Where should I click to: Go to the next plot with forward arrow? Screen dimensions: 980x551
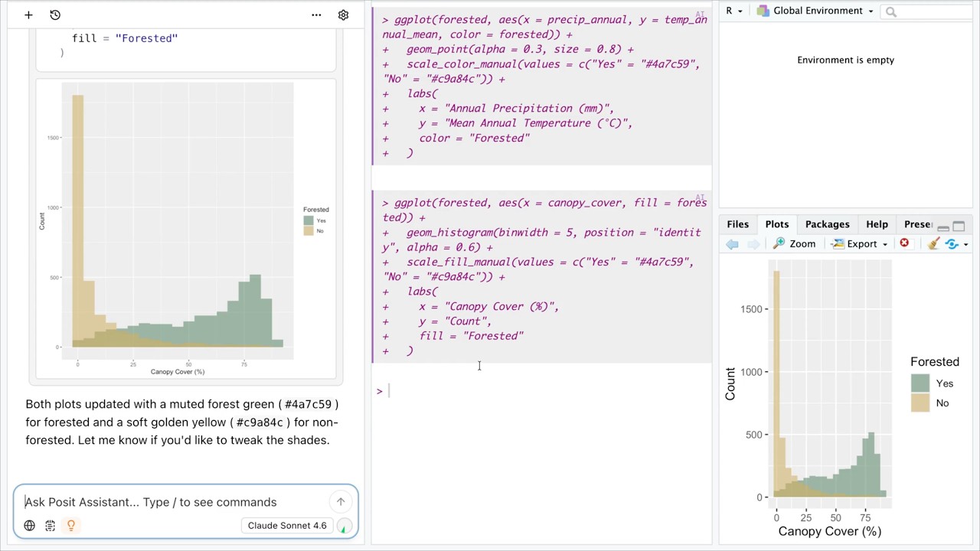(753, 244)
